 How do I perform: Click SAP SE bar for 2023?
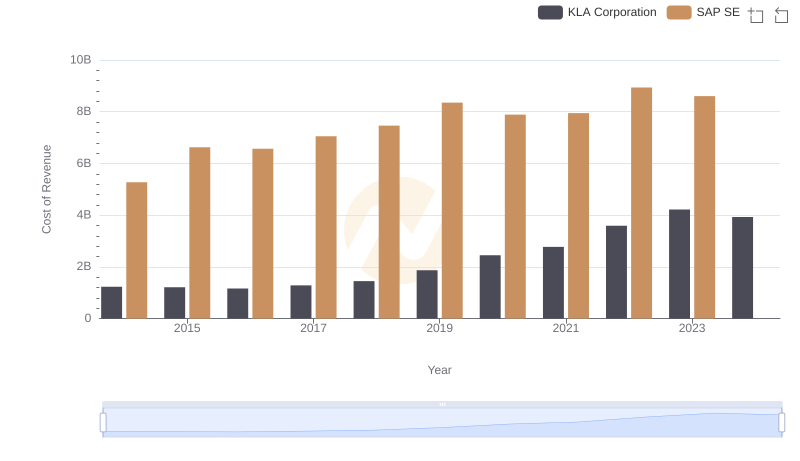pos(705,208)
